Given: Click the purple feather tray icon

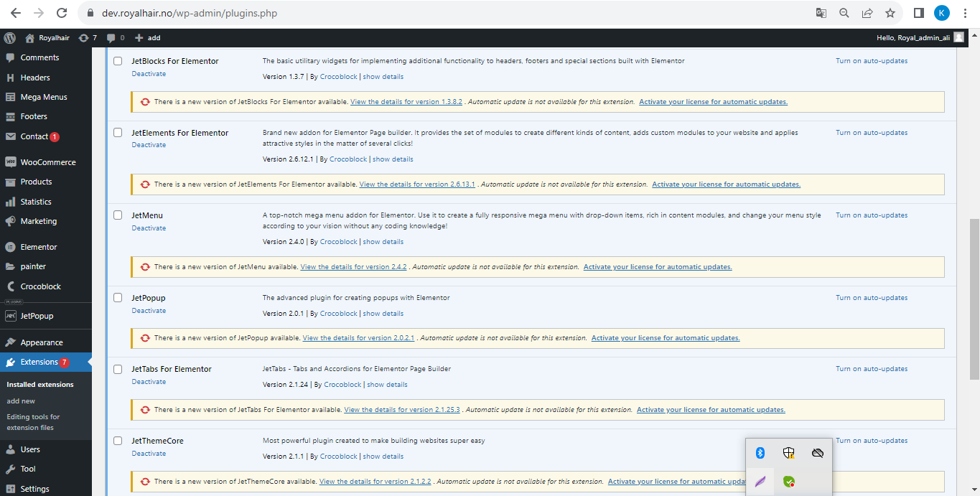Looking at the screenshot, I should (x=760, y=482).
